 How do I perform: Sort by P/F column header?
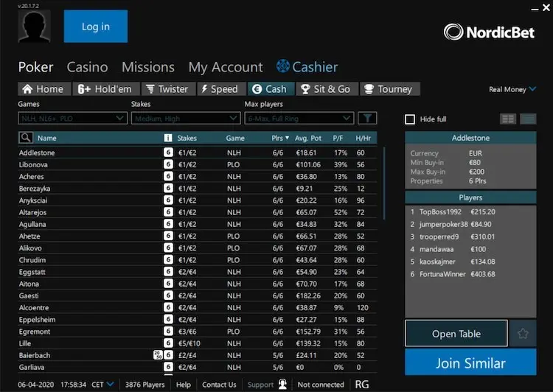click(338, 139)
